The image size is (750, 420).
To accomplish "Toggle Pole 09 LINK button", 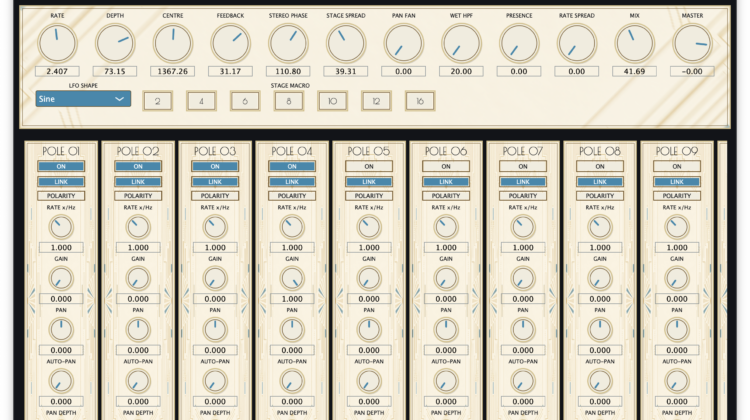I will point(677,182).
